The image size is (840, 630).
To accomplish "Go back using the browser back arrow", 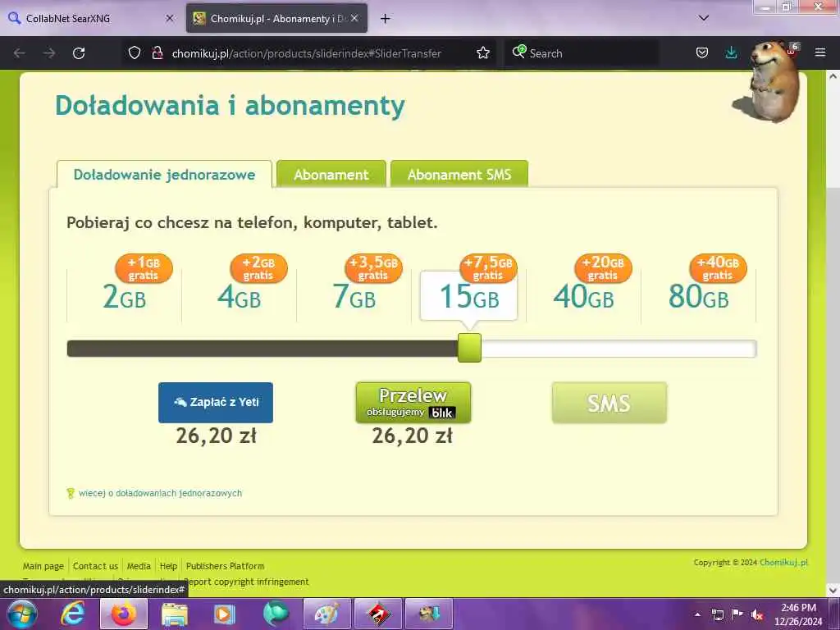I will point(20,53).
